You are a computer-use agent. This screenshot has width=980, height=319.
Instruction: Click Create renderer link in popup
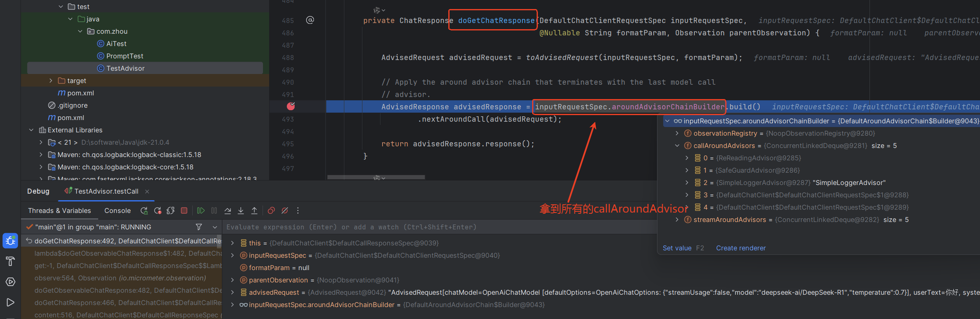(741, 248)
